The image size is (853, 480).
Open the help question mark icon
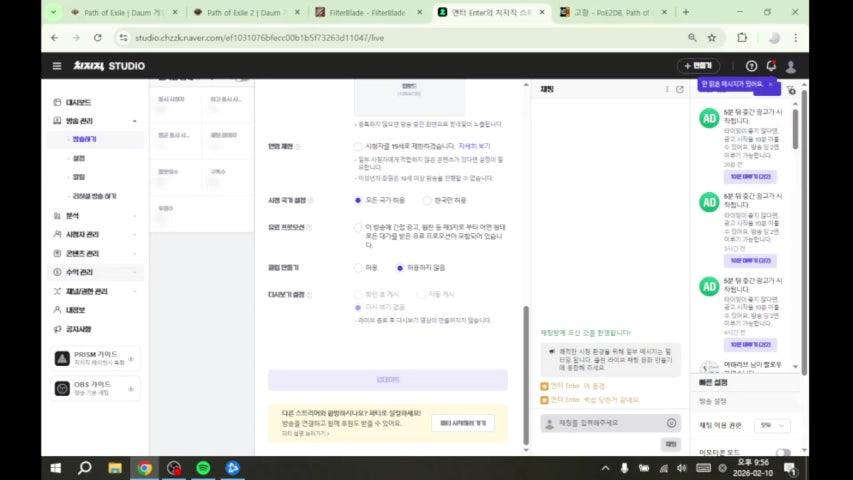[751, 66]
